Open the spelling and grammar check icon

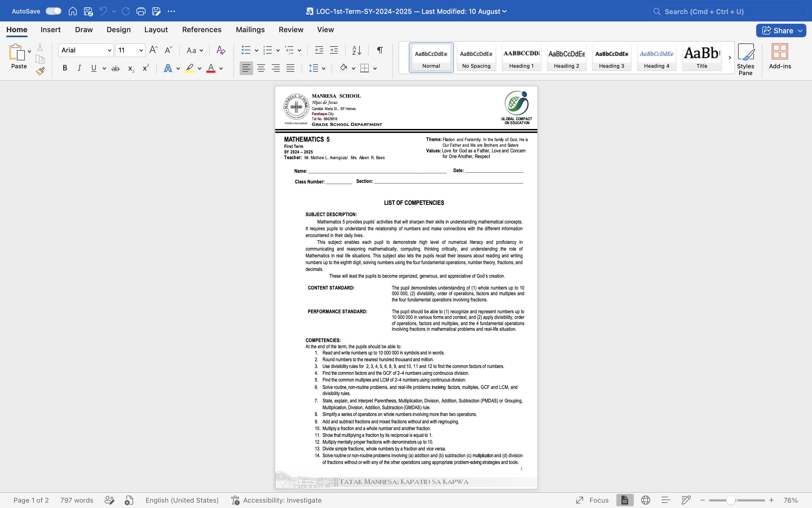coord(129,500)
